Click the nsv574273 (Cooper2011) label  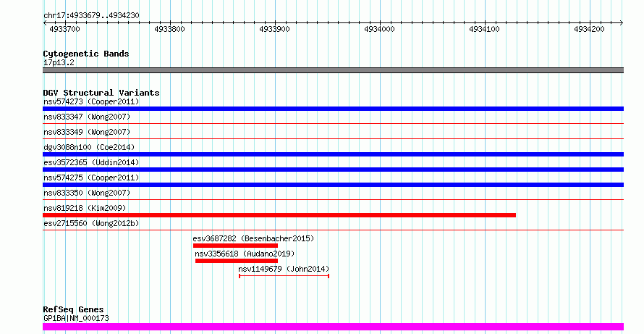[91, 101]
